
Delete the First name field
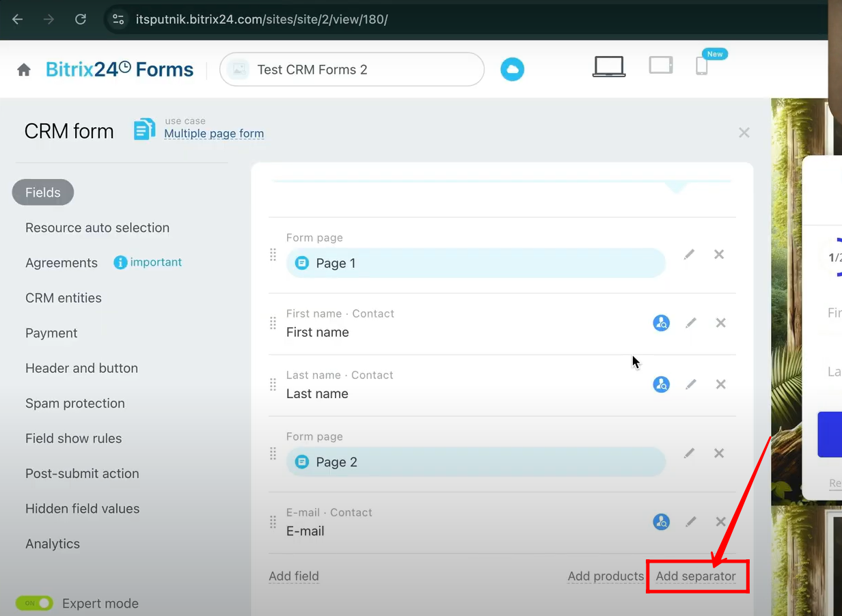[x=720, y=322]
